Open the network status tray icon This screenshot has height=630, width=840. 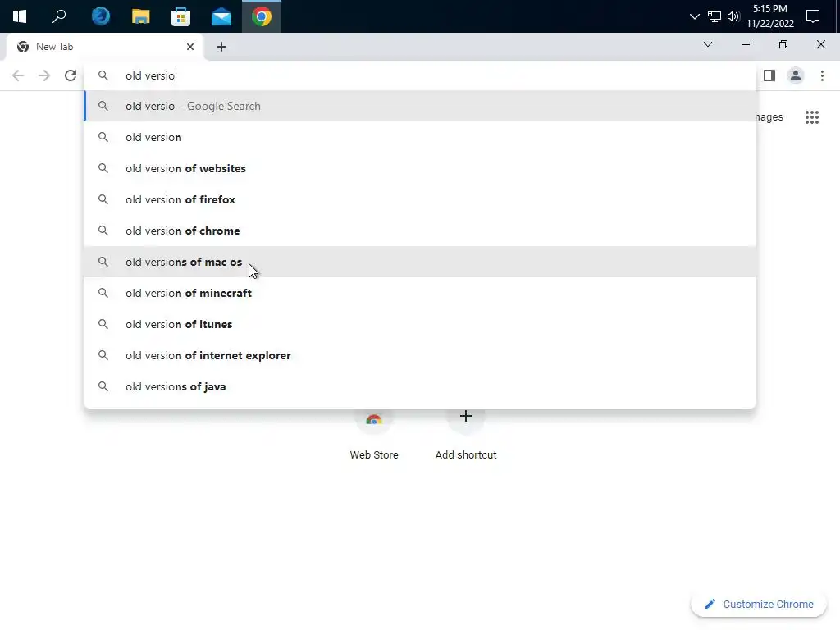[x=714, y=16]
